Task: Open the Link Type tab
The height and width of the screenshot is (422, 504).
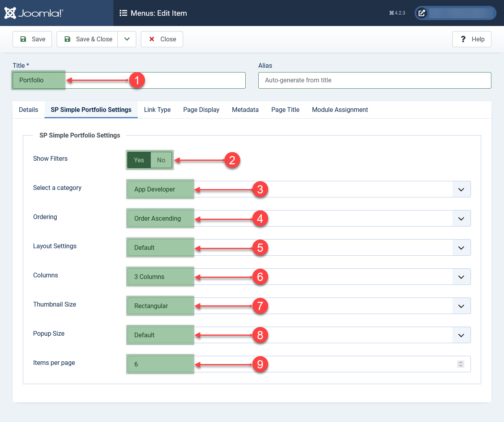Action: tap(157, 110)
